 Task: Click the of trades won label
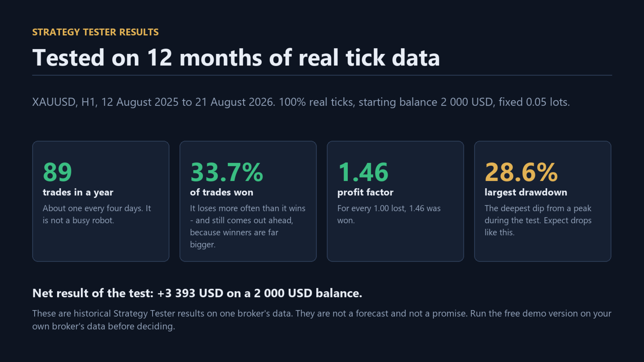pyautogui.click(x=222, y=192)
